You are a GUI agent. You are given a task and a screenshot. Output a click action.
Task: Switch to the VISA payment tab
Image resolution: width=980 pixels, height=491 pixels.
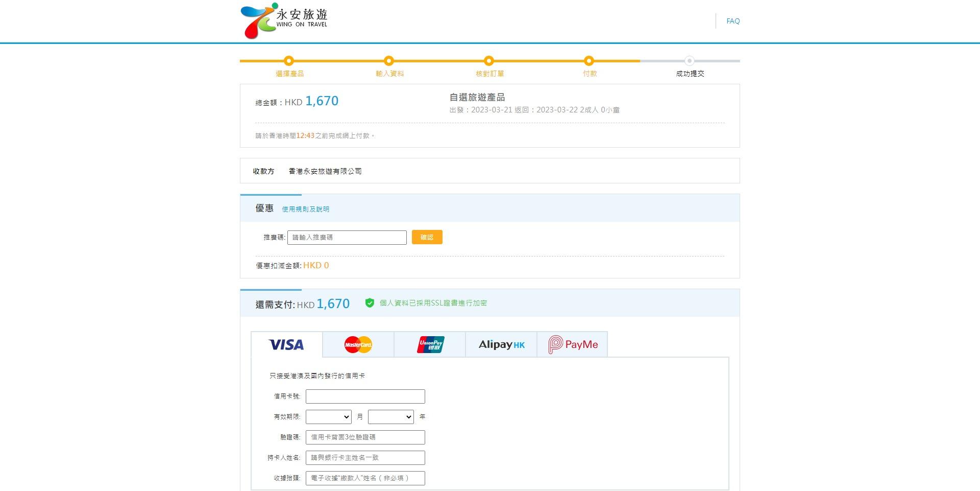286,344
